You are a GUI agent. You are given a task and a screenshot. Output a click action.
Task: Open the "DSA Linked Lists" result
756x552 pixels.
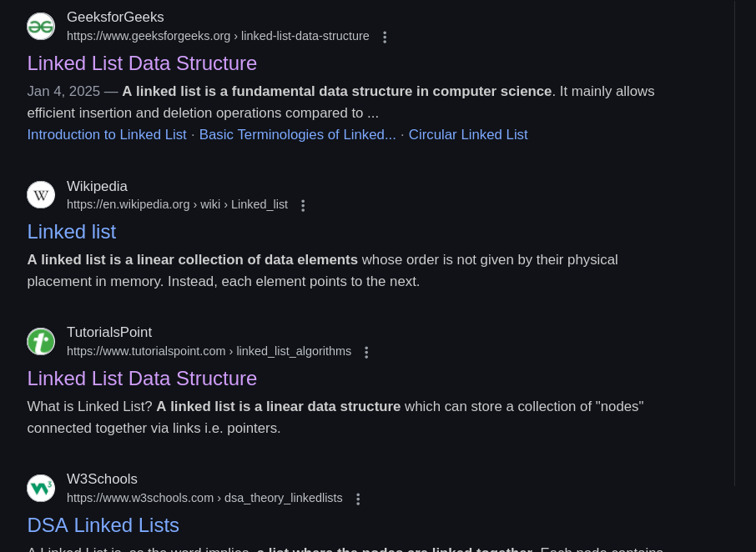(x=103, y=525)
